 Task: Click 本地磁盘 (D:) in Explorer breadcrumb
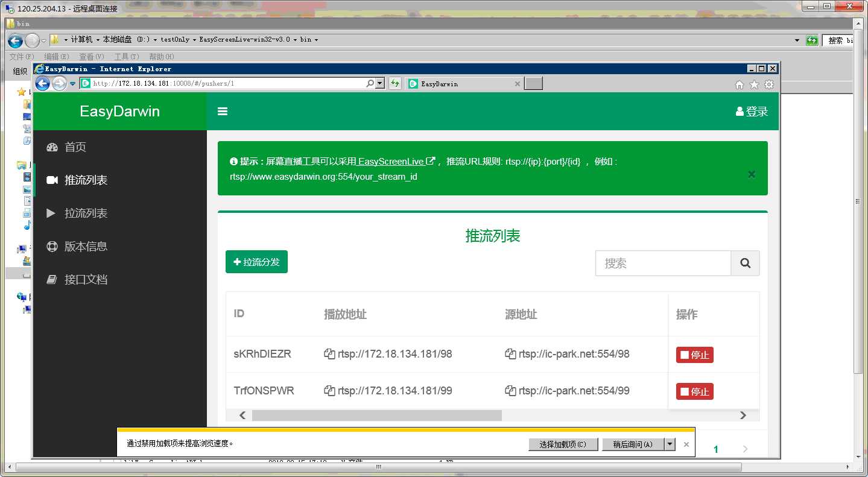[126, 40]
